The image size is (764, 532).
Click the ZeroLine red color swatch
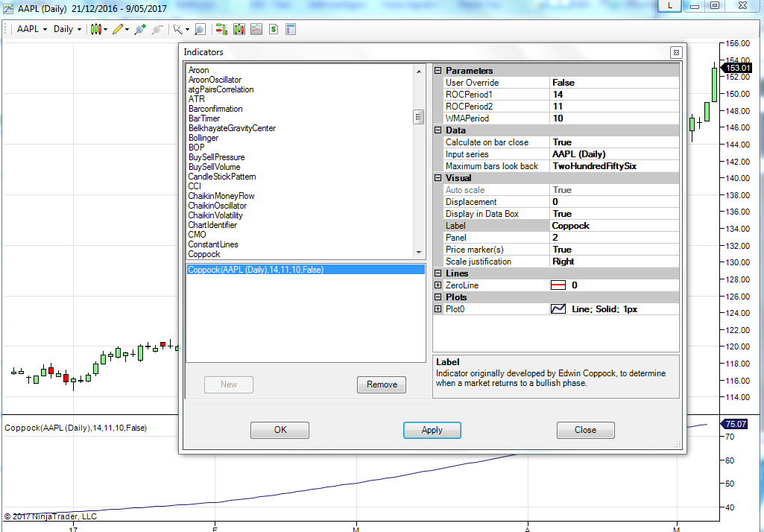click(x=558, y=285)
